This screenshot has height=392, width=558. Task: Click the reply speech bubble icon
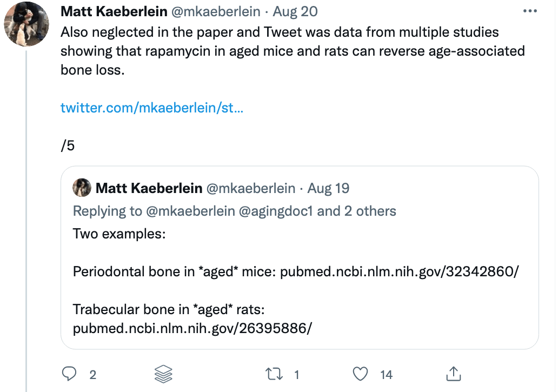tap(70, 374)
